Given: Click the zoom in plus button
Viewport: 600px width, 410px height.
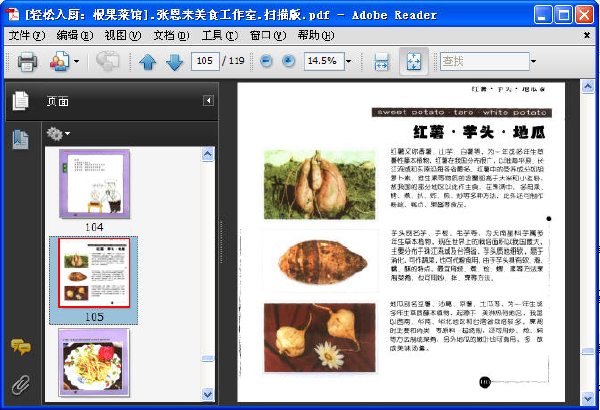Looking at the screenshot, I should (289, 61).
